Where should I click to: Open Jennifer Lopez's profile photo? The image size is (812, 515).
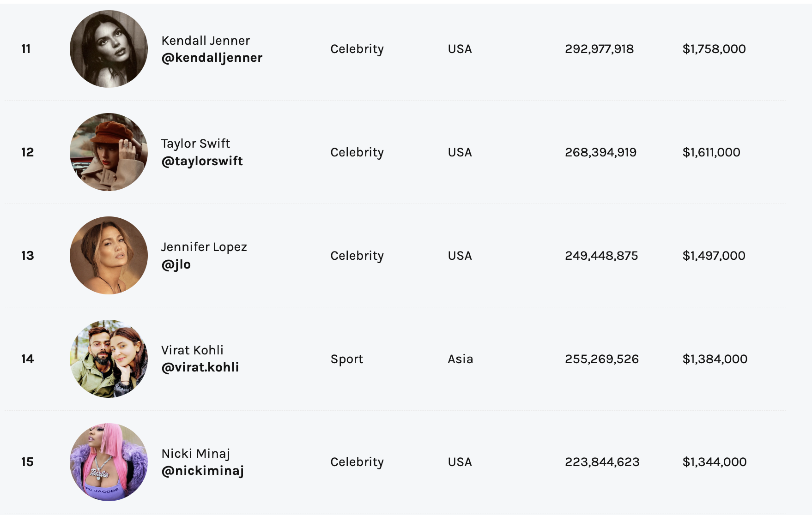pos(109,255)
